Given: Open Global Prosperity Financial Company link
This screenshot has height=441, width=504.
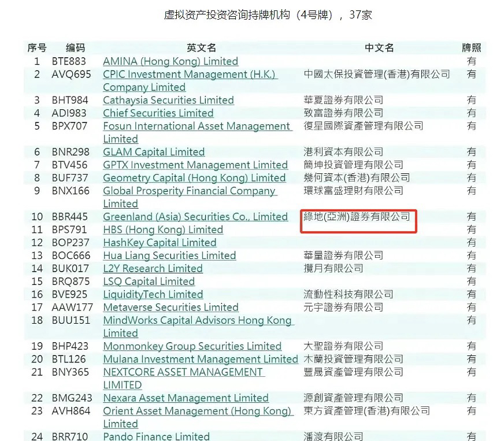Looking at the screenshot, I should 190,197.
